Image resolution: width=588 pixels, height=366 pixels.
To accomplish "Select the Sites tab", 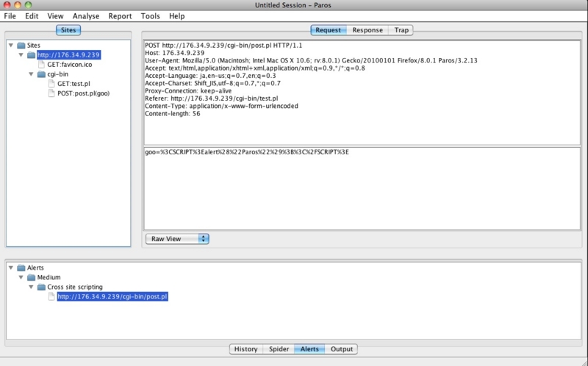I will click(x=68, y=30).
